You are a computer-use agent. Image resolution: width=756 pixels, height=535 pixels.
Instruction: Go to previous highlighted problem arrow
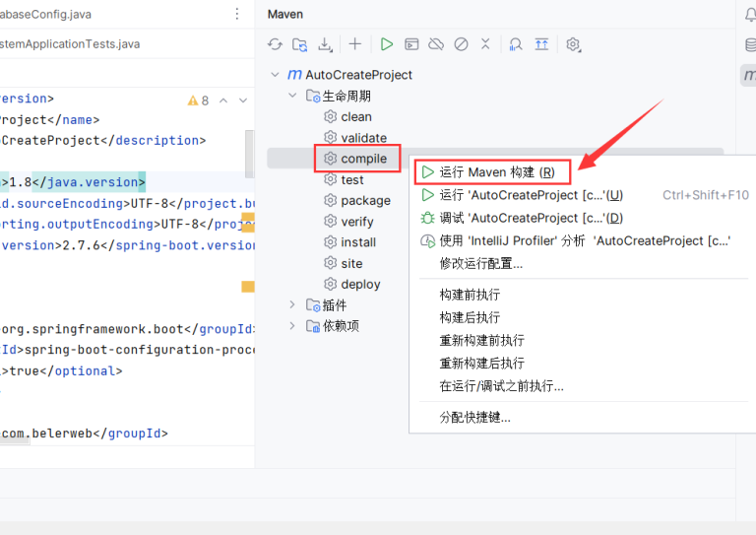coord(223,100)
